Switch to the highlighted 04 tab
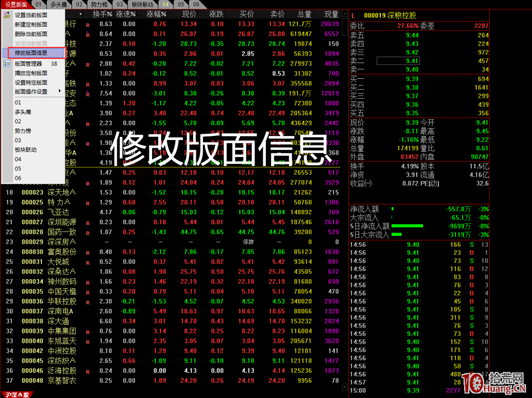Image resolution: width=532 pixels, height=398 pixels. [x=166, y=4]
